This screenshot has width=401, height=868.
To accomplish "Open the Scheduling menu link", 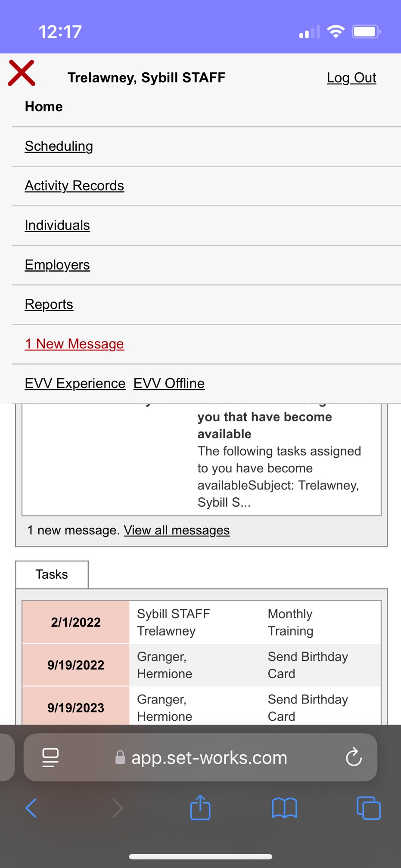I will coord(59,146).
